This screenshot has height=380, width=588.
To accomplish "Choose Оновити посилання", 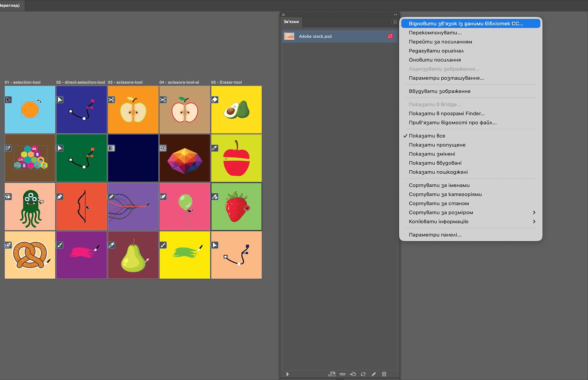I will pos(471,60).
